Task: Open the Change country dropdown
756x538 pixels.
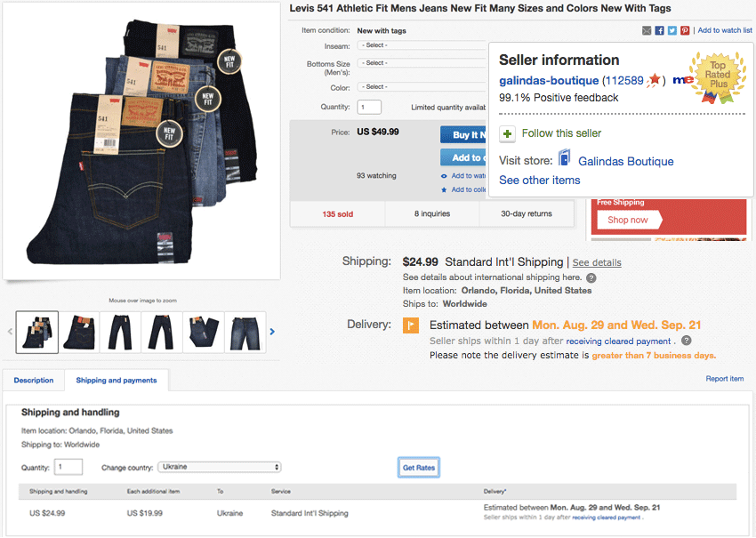Action: click(219, 467)
